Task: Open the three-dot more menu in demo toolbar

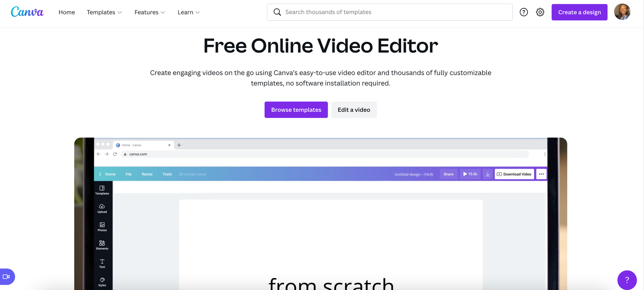Action: click(x=541, y=174)
